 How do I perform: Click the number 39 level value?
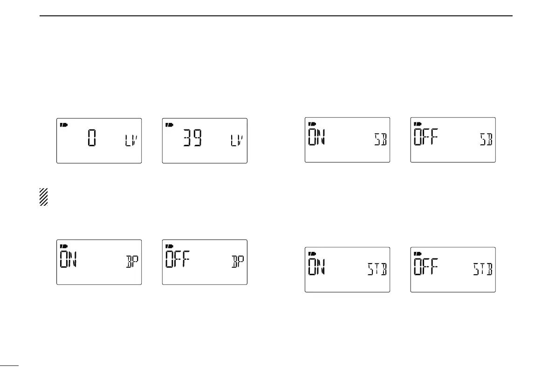point(192,138)
